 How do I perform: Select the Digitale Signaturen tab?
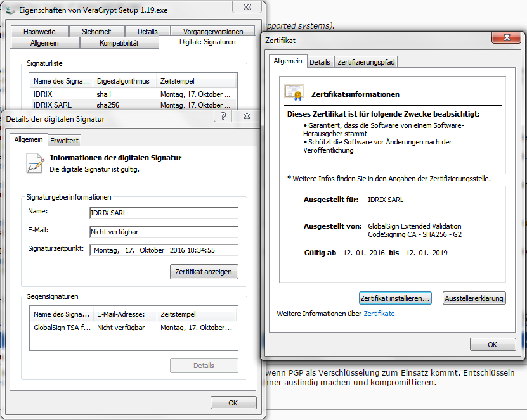207,42
